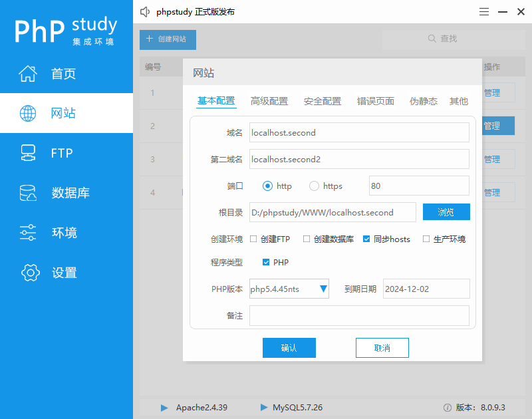This screenshot has height=419, width=532.
Task: Start MySQL5.7.26 with the play control
Action: 265,407
